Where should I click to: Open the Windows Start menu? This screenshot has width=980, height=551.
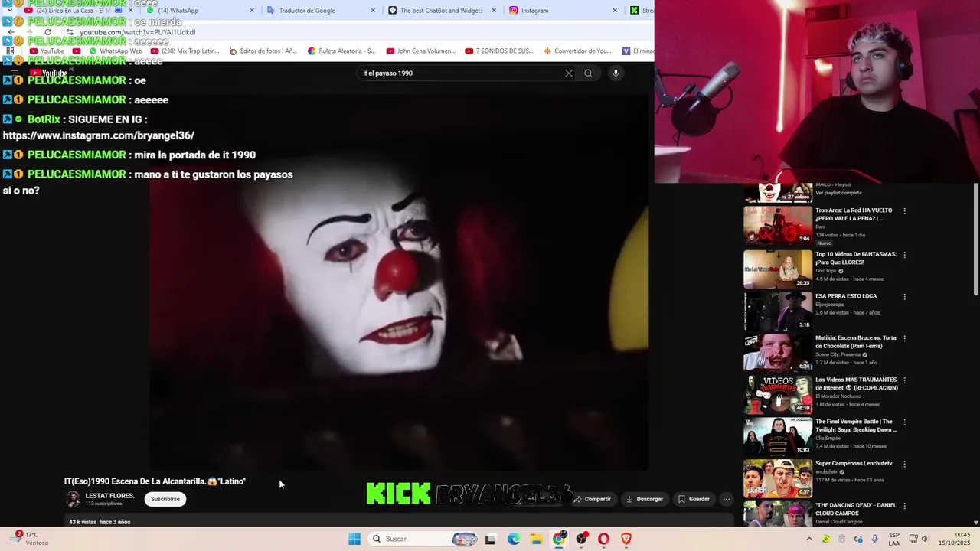[x=354, y=539]
